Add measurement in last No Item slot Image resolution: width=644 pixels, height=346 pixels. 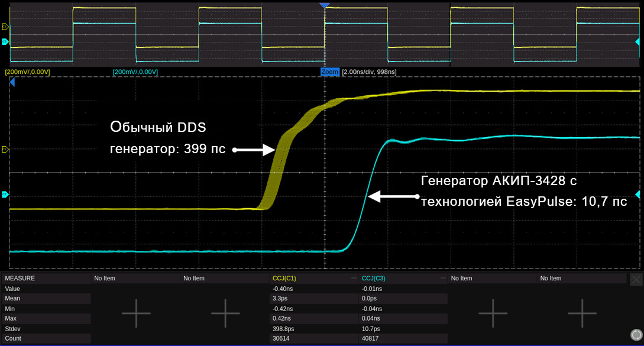tap(582, 312)
